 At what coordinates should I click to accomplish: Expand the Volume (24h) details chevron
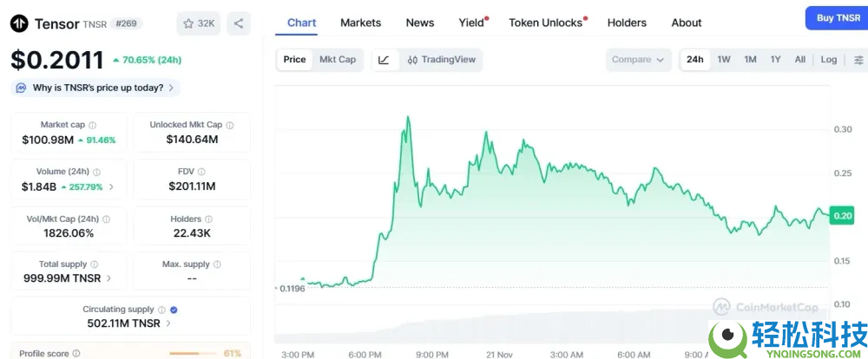tap(111, 186)
